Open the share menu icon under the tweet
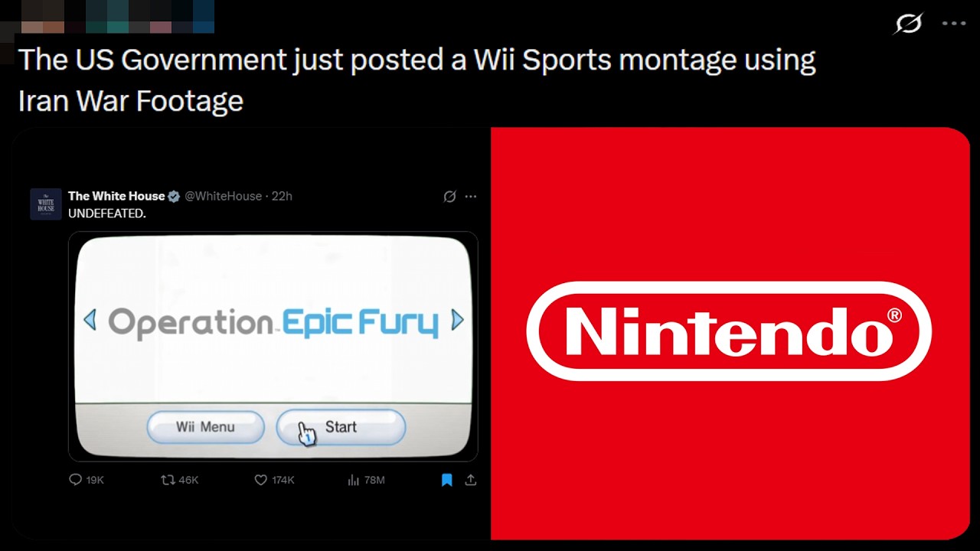Viewport: 980px width, 551px height. [x=471, y=480]
